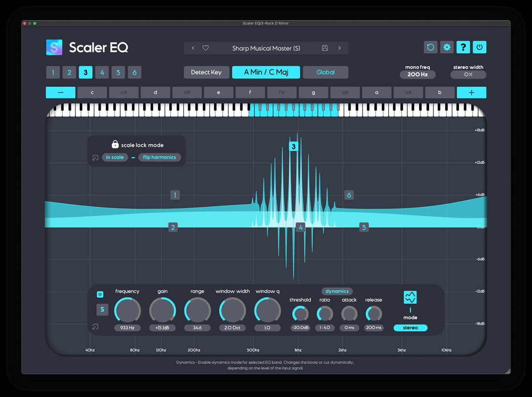The height and width of the screenshot is (397, 532).
Task: Toggle note b
Action: click(x=440, y=92)
